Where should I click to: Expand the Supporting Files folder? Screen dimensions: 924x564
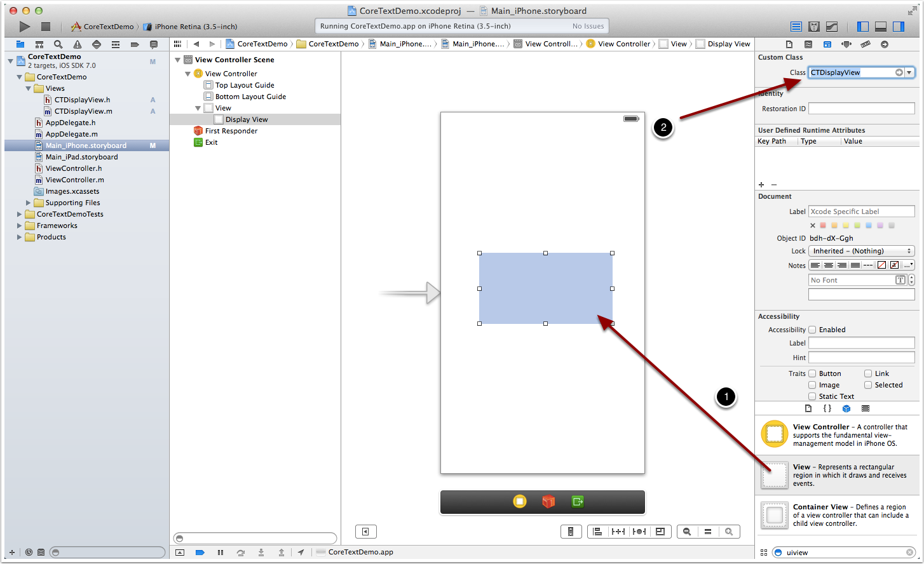29,203
